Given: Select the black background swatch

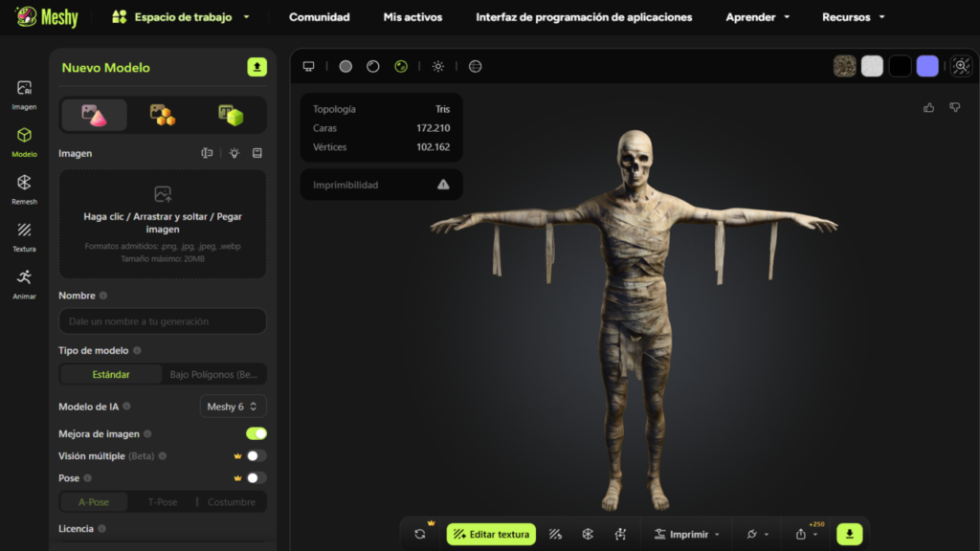Looking at the screenshot, I should coord(900,66).
